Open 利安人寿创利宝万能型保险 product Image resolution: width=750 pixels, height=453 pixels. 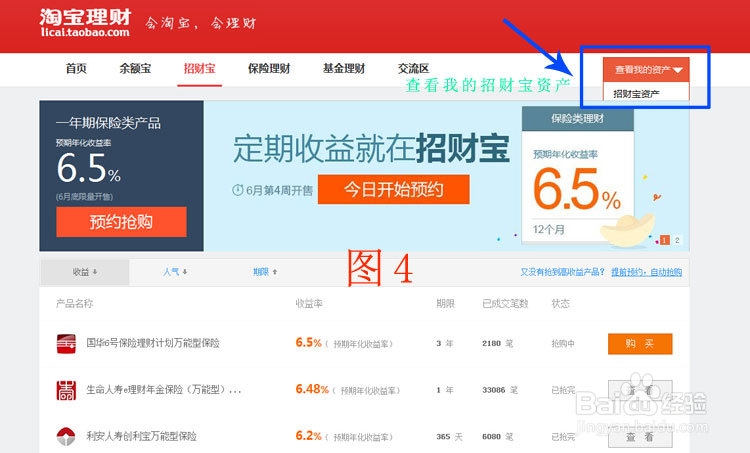(142, 436)
